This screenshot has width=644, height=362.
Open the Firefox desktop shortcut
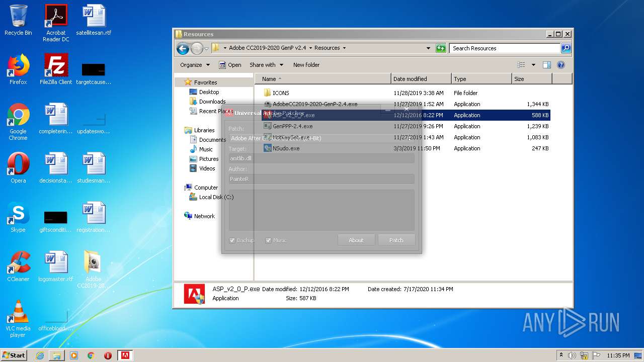(18, 69)
